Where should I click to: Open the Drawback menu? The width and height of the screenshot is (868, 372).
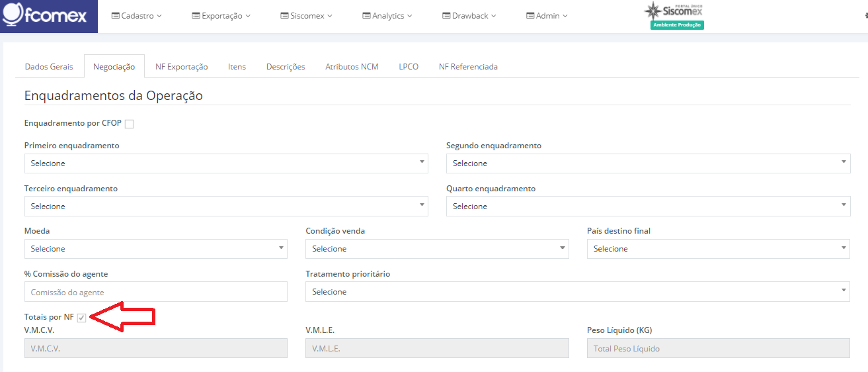tap(469, 15)
